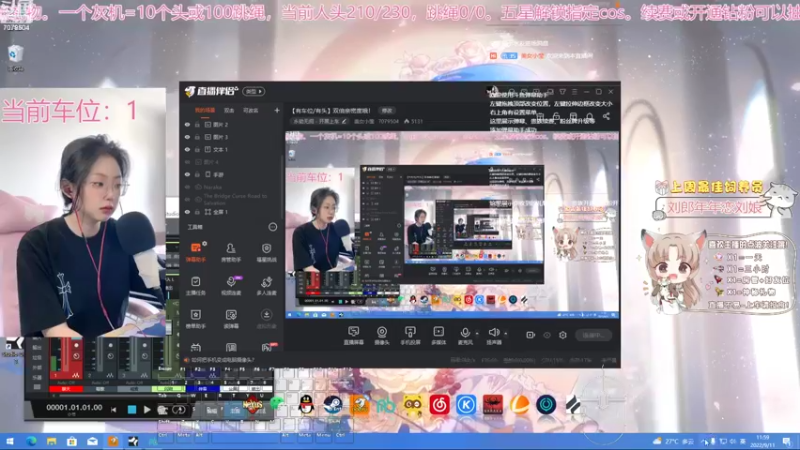Hide the 图片 2 layer
The image size is (800, 450).
click(x=187, y=124)
